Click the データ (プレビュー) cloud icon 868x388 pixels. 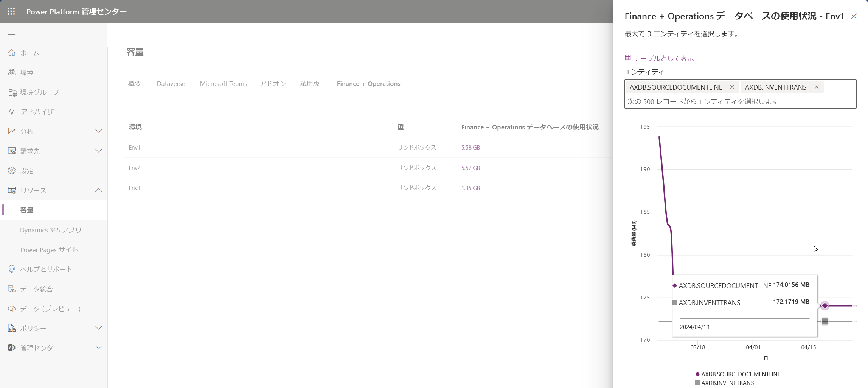(x=12, y=309)
